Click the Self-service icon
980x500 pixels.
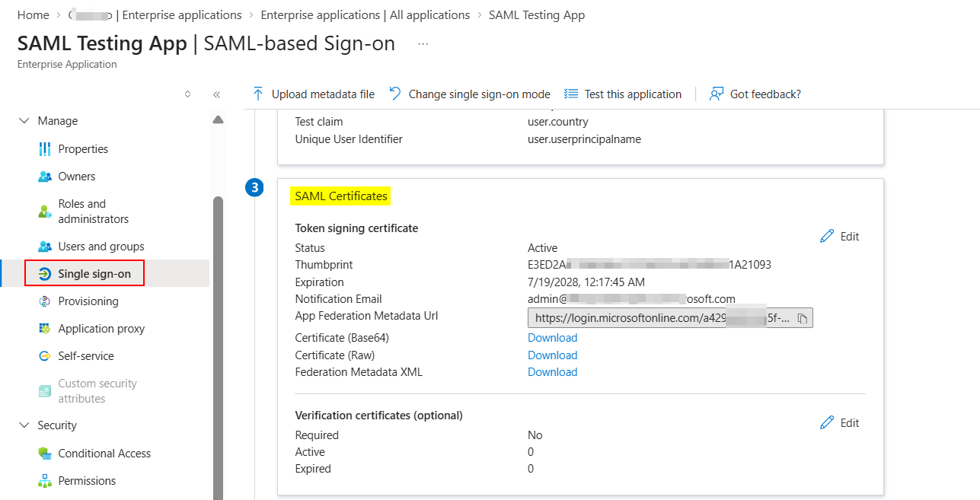coord(44,356)
